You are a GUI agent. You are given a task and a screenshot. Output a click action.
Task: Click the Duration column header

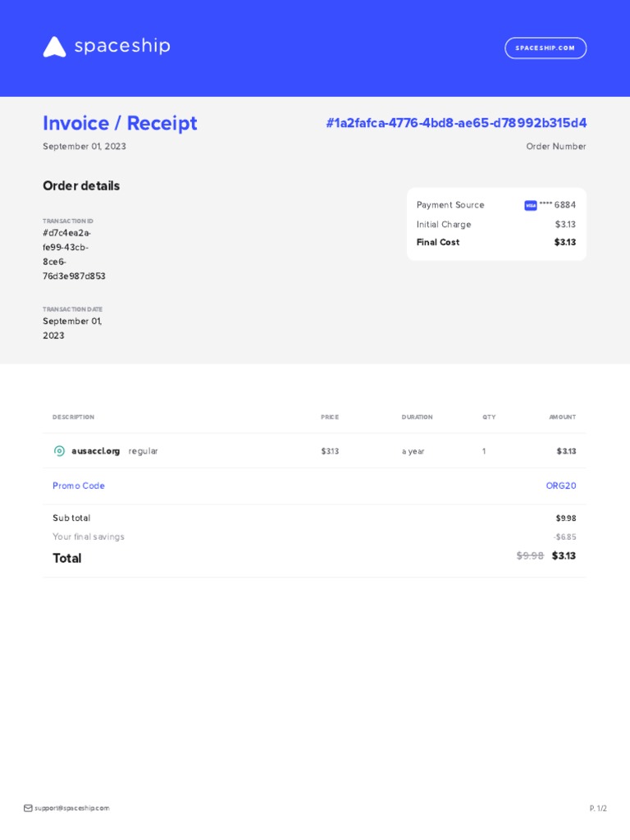(x=417, y=418)
